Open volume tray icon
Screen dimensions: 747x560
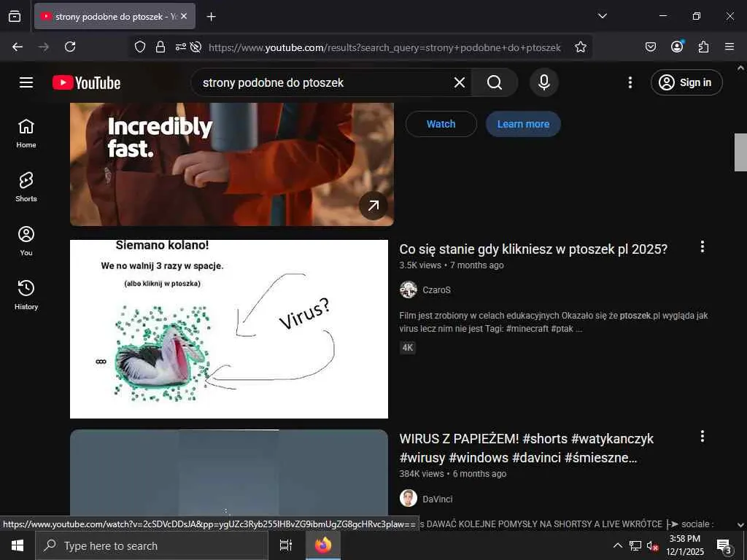pos(652,545)
